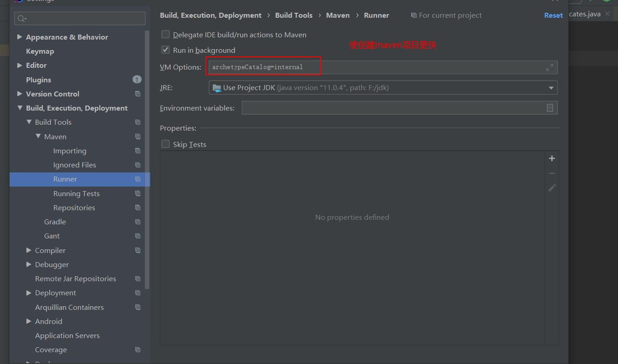
Task: Click the settings tree vertical scrollbar
Action: point(147,159)
